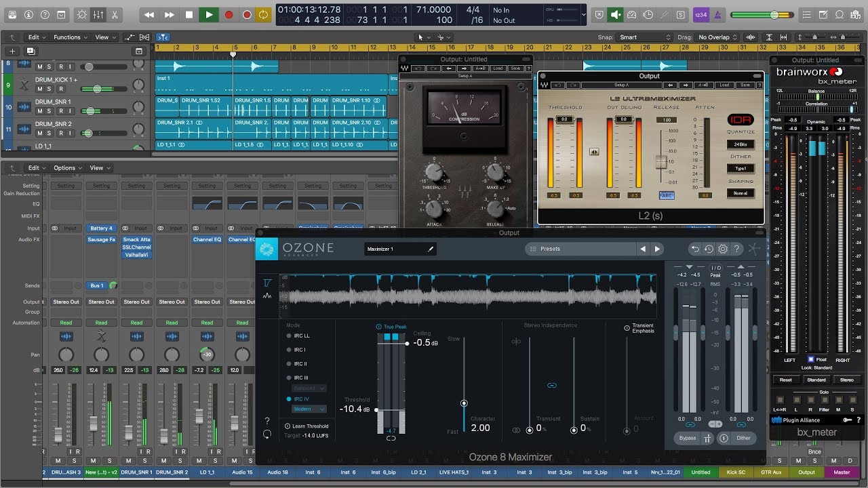Open the Inspector (i) icon
Viewport: 868px width, 488px height.
pos(28,14)
